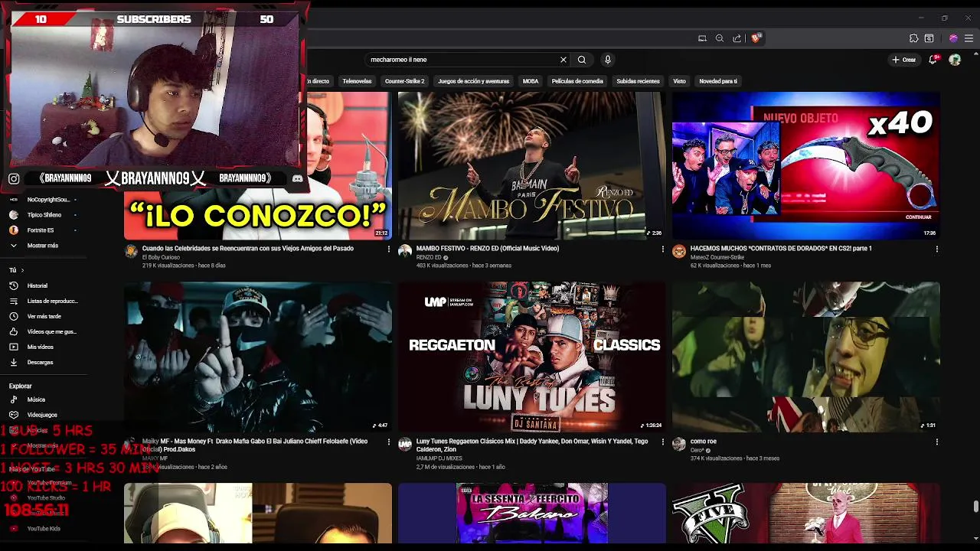Select Juegos de acción y aventuras chip
Screen dimensions: 980x551
click(473, 81)
